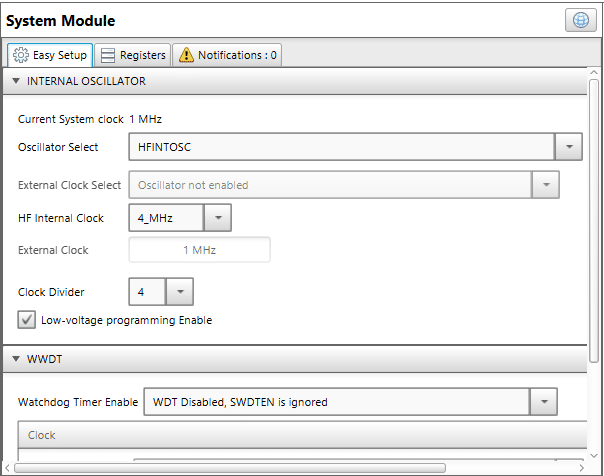Open the HF Internal Clock dropdown
604x476 pixels.
pos(217,217)
